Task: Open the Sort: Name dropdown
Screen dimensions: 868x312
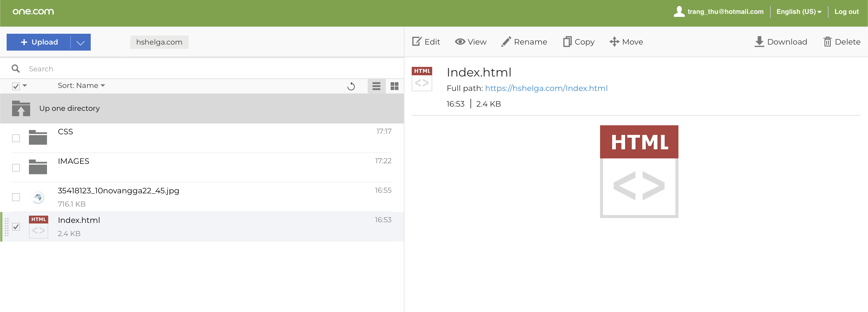Action: pyautogui.click(x=81, y=86)
